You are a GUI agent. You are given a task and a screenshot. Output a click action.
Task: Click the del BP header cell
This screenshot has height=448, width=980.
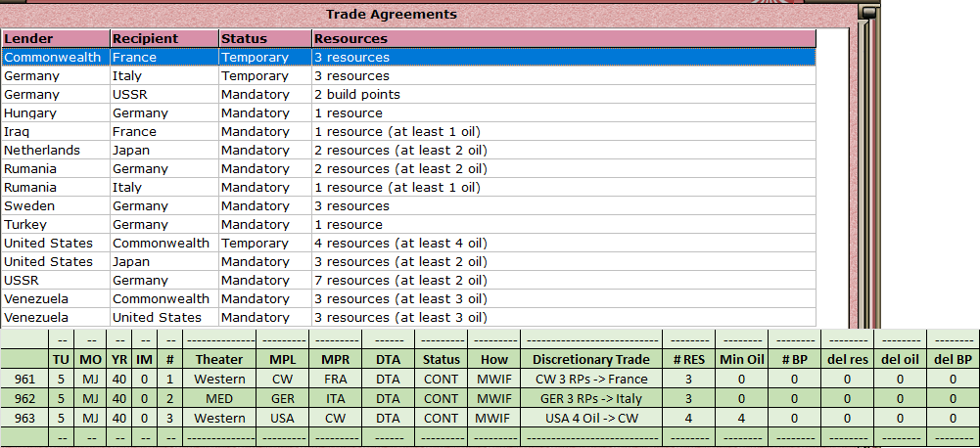(x=953, y=359)
